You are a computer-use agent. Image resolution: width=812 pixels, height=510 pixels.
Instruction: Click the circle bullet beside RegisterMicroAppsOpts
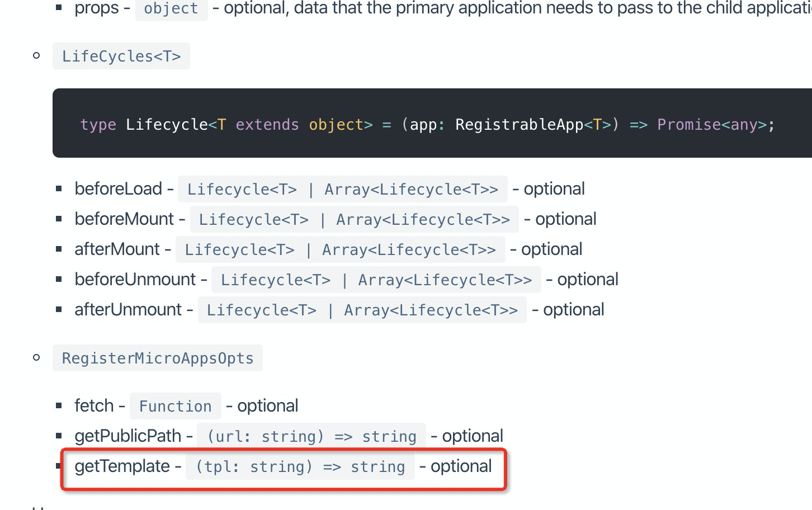(36, 357)
